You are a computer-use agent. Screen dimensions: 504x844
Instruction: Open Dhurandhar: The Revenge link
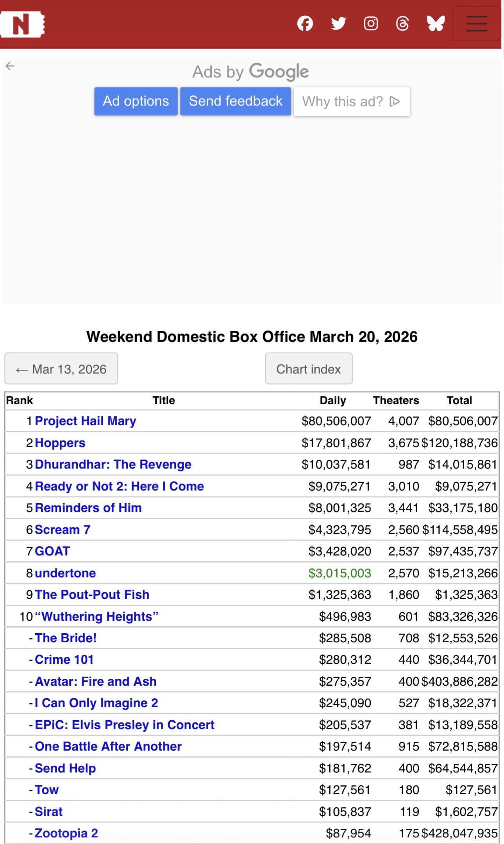[113, 464]
